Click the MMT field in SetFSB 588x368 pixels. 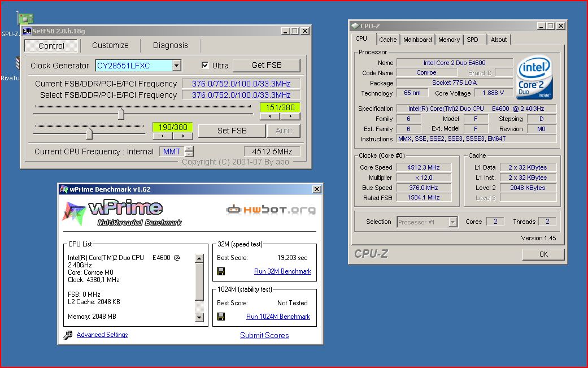[x=172, y=151]
